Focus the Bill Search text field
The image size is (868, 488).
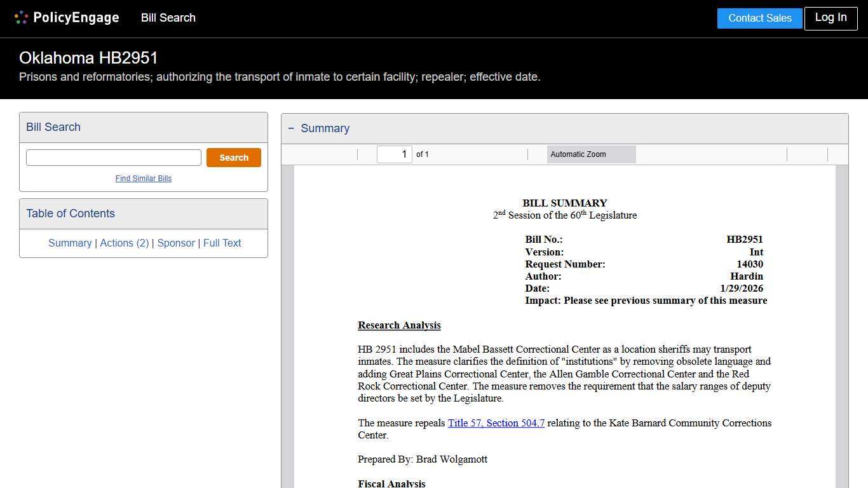tap(114, 158)
